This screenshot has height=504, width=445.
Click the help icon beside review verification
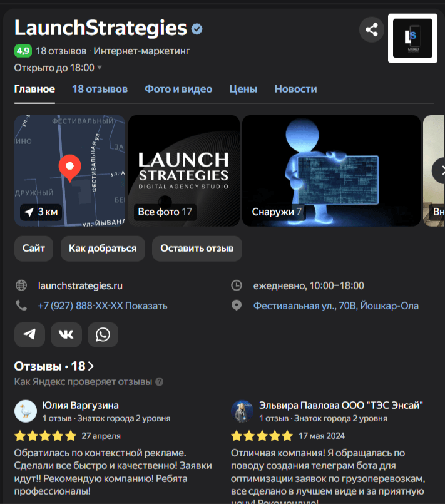coord(160,382)
